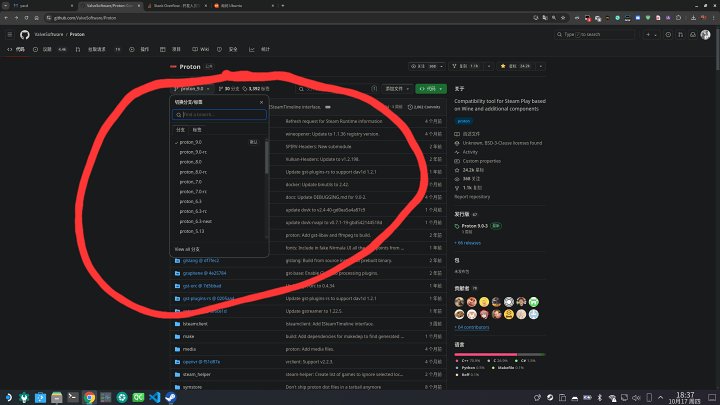Select the proton_8.0 branch

click(191, 162)
